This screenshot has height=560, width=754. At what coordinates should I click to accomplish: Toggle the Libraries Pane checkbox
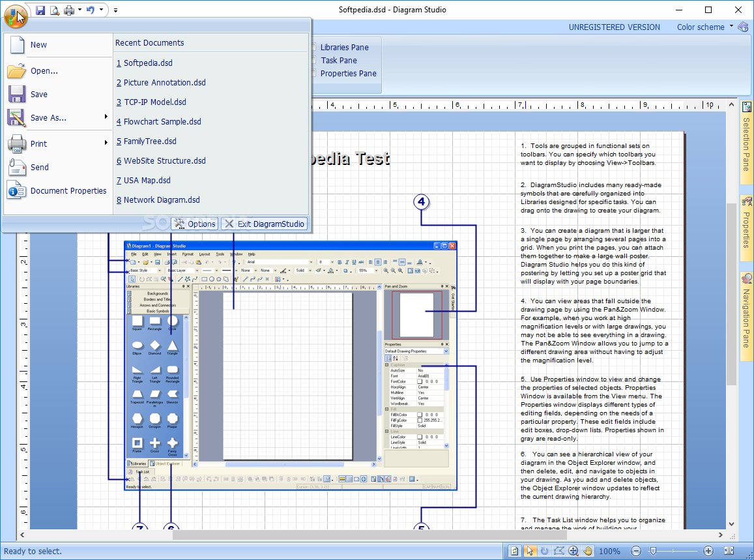[x=313, y=47]
